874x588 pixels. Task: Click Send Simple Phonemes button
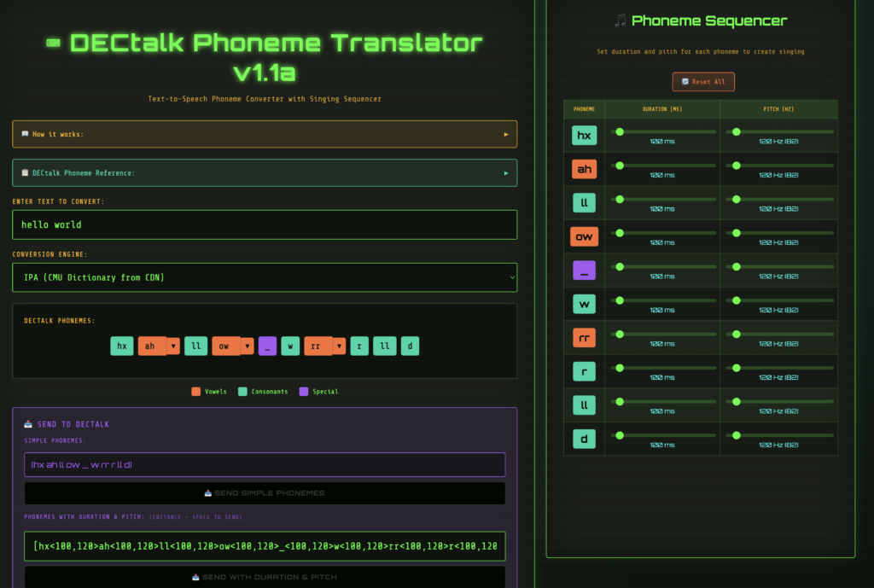(x=265, y=492)
